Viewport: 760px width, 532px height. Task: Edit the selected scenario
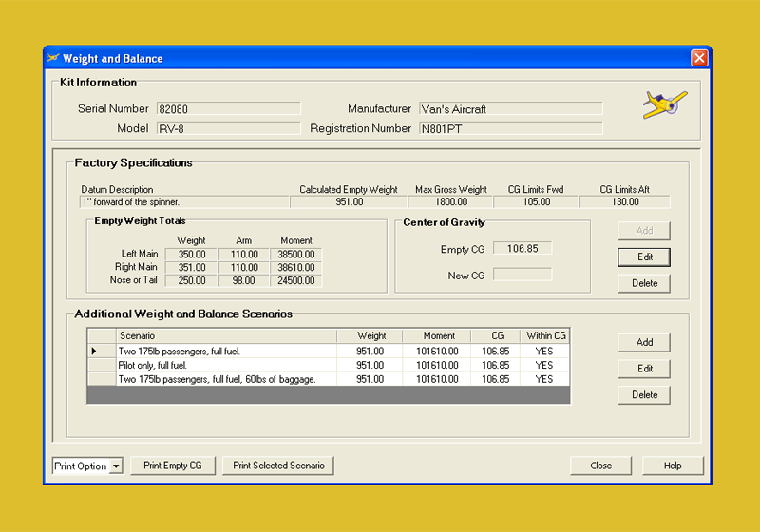(x=644, y=369)
